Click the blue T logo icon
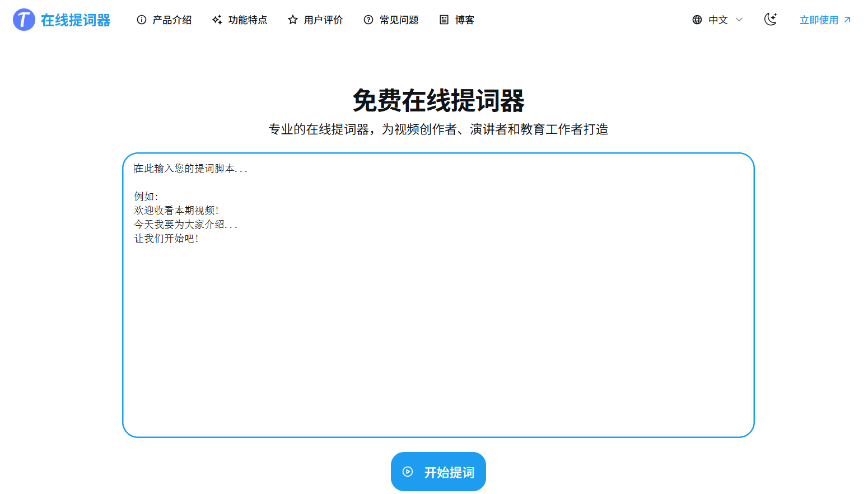The height and width of the screenshot is (494, 868). 24,20
